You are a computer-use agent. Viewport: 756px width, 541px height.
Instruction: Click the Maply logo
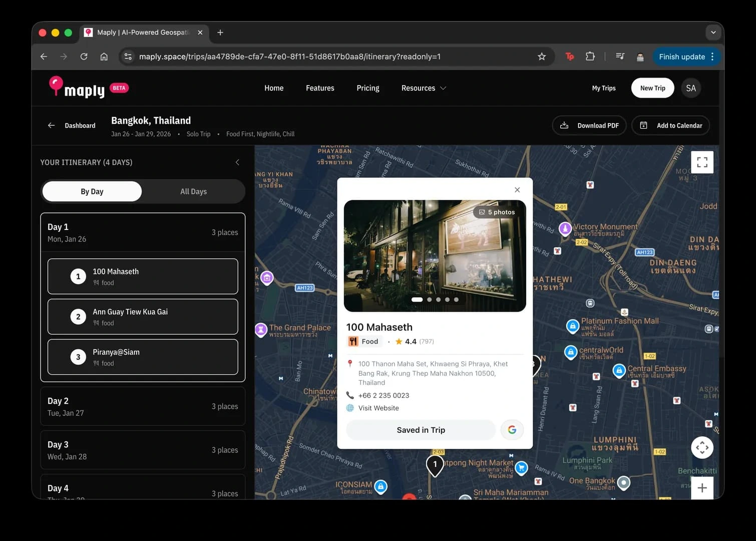click(77, 88)
